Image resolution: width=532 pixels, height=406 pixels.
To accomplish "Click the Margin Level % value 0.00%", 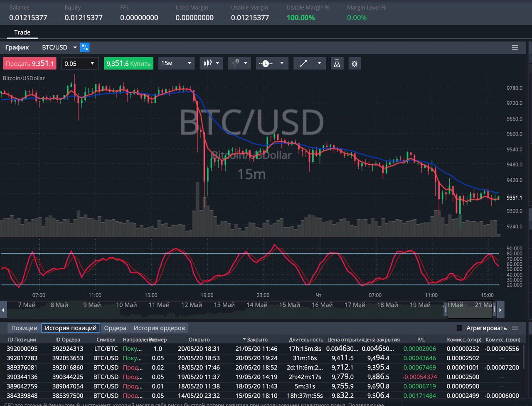I will (357, 17).
